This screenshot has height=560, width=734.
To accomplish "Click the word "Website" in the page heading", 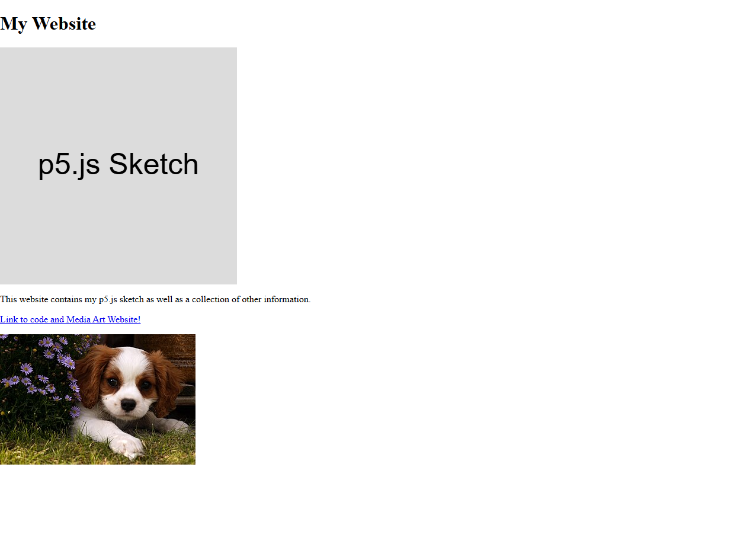I will click(x=66, y=24).
